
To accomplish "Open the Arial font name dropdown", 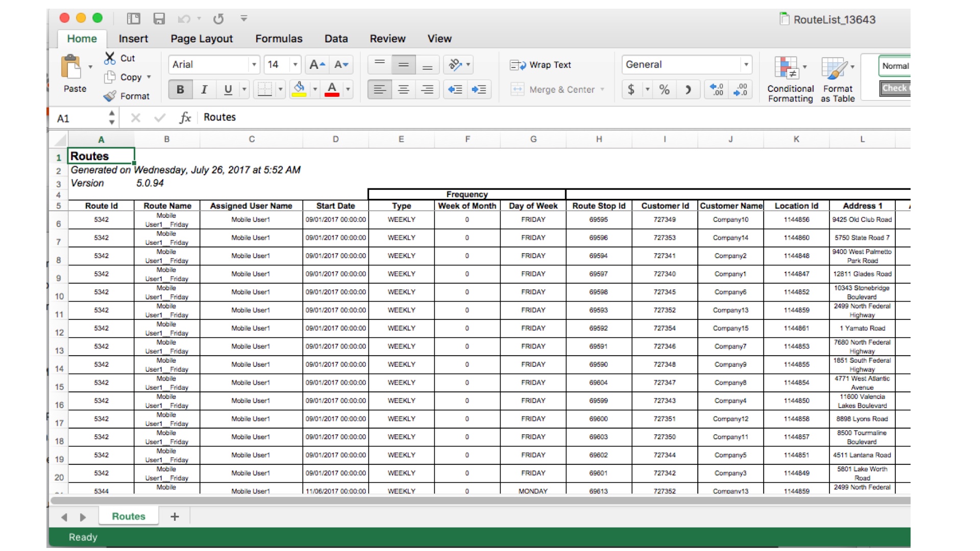I will tap(254, 65).
